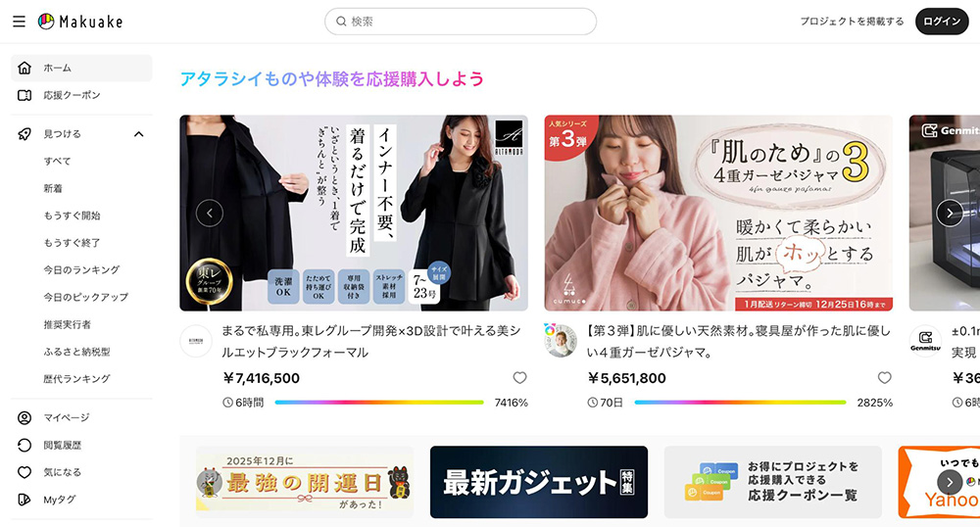Select 今日のランキング in sidebar
Image resolution: width=980 pixels, height=527 pixels.
click(81, 269)
